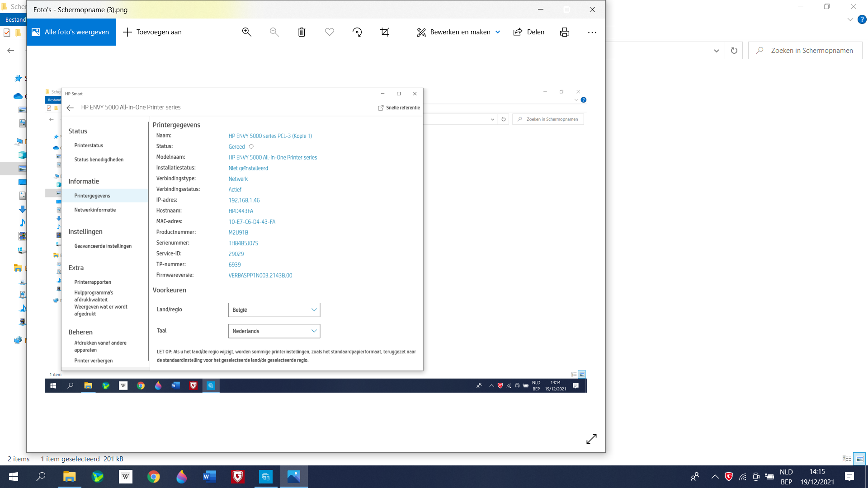Image resolution: width=868 pixels, height=488 pixels.
Task: Enter full screen with diagonal arrows icon
Action: pyautogui.click(x=591, y=439)
